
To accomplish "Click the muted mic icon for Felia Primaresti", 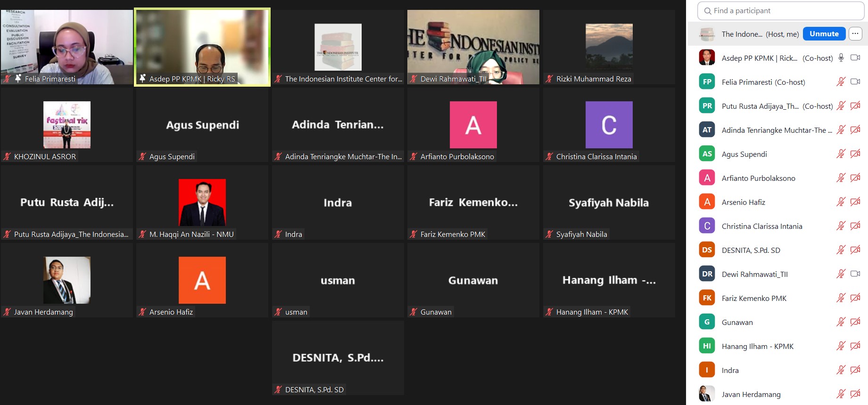I will click(841, 82).
